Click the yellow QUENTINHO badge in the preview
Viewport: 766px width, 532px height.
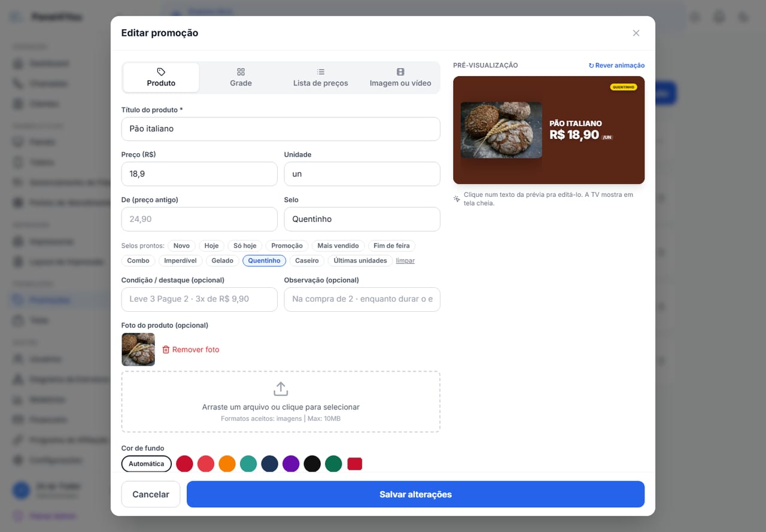[x=624, y=87]
